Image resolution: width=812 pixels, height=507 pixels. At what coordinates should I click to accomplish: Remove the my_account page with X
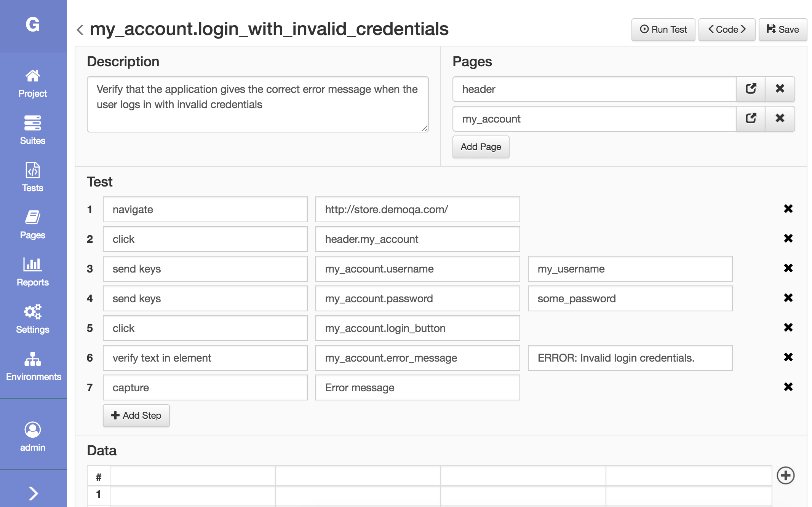(780, 119)
